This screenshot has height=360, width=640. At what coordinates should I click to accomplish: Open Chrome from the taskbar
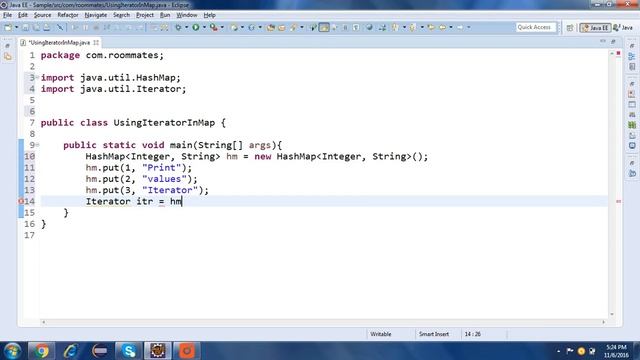tap(41, 351)
